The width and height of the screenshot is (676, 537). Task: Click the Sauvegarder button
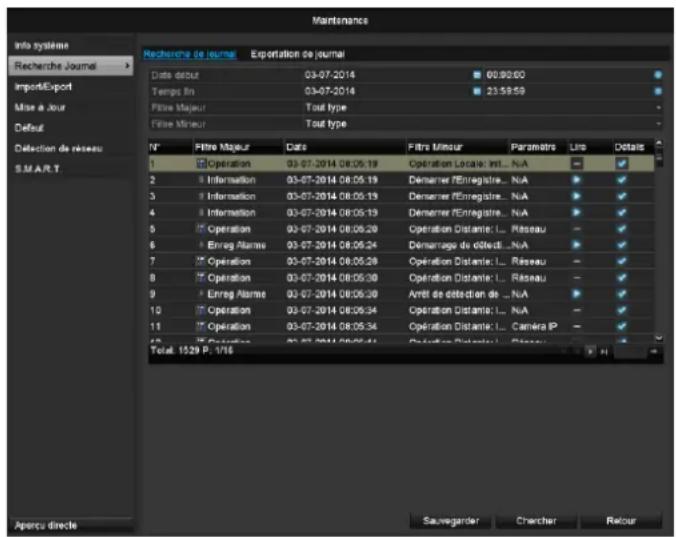click(451, 521)
